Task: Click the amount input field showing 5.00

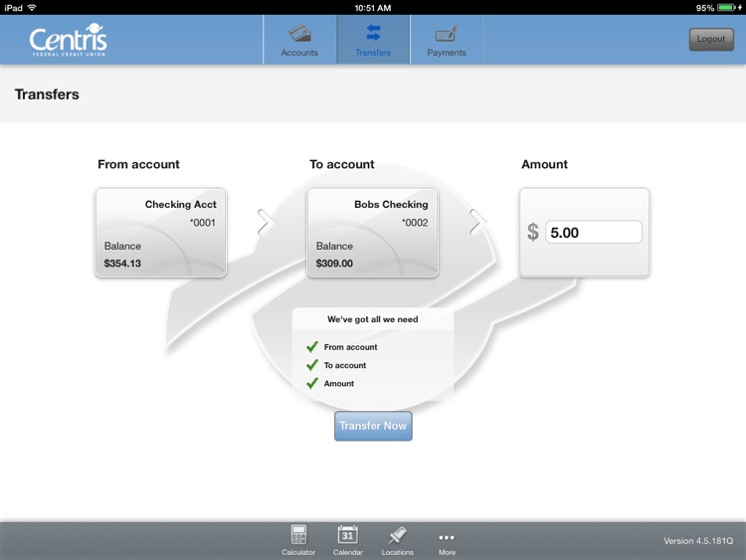Action: (x=594, y=232)
